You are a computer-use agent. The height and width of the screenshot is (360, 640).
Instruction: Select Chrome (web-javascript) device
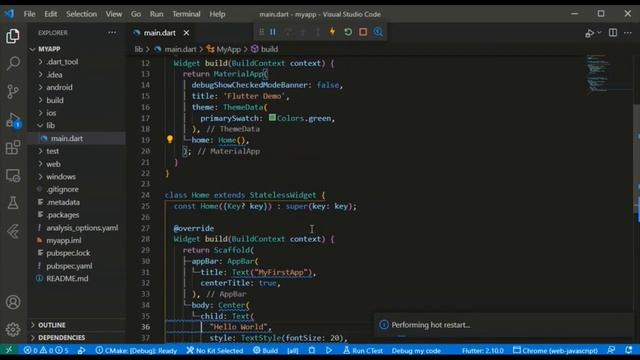[556, 350]
